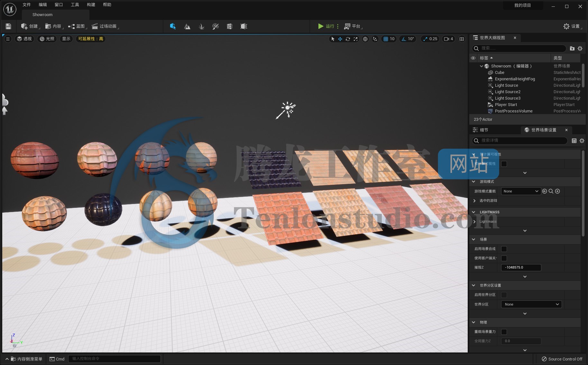Open the 工具 menu
This screenshot has width=588, height=365.
(75, 5)
